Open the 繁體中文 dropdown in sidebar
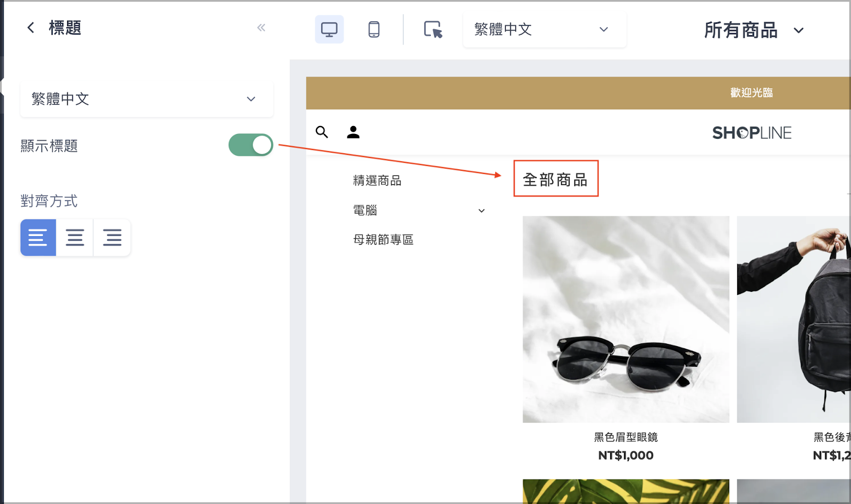Viewport: 851px width, 504px height. 147,99
